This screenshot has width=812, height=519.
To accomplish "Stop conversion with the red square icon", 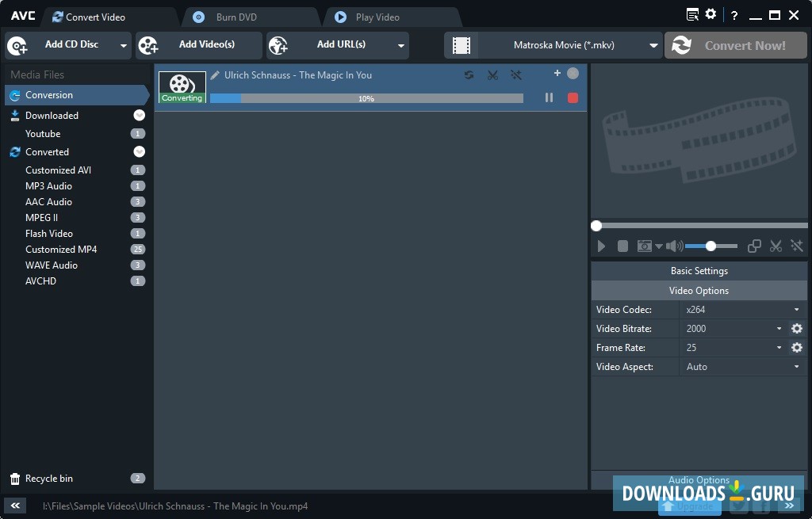I will [573, 97].
